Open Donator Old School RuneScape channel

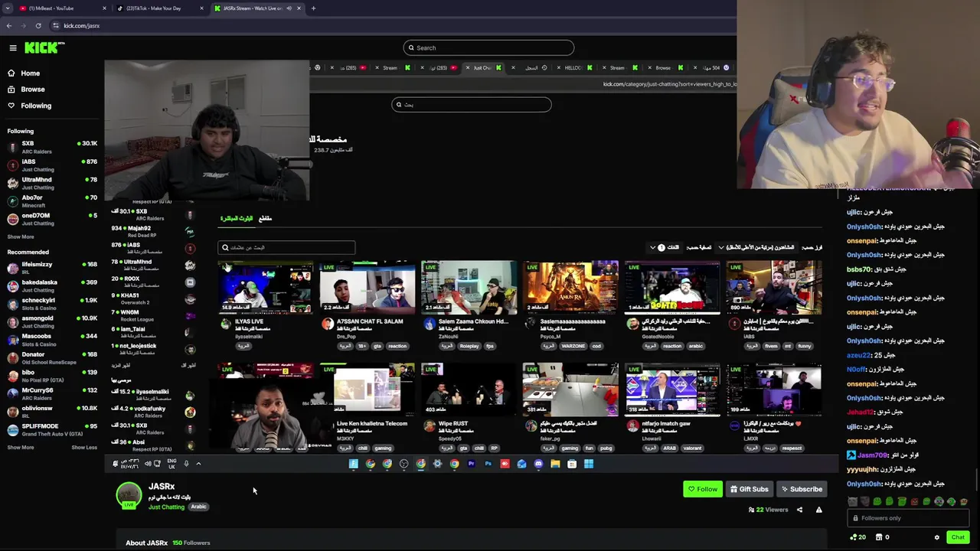tap(52, 357)
